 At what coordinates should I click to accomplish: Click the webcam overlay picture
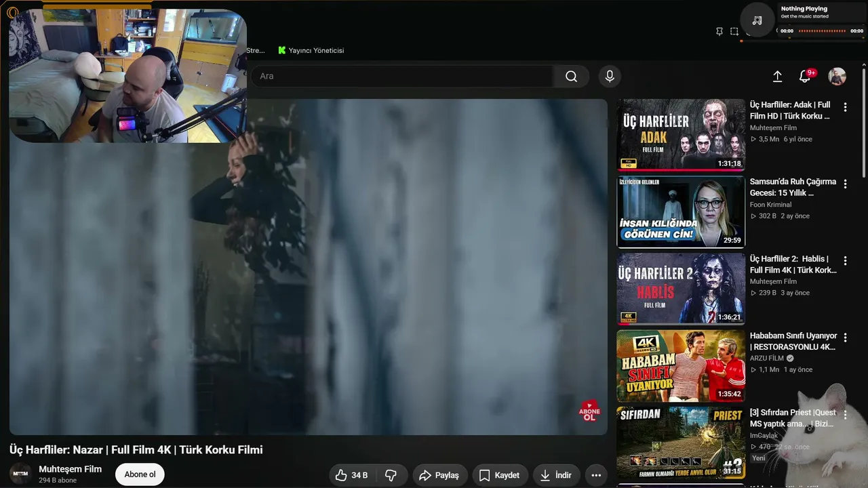click(127, 75)
